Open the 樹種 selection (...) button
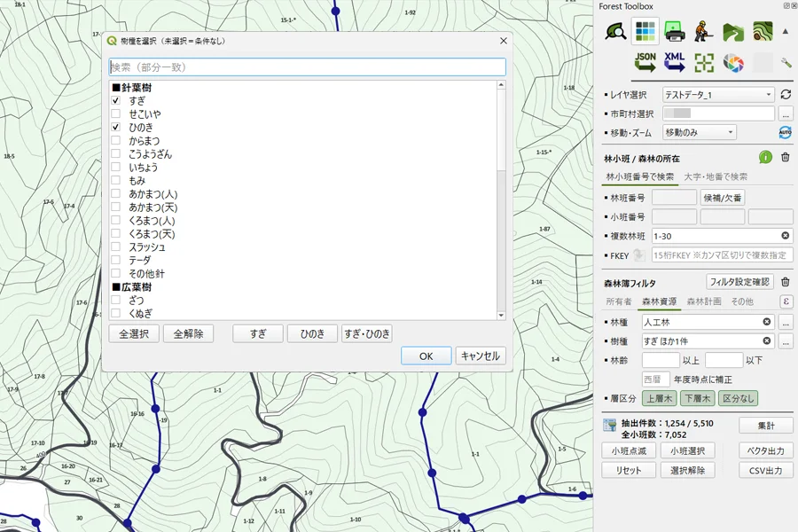This screenshot has height=532, width=798. point(786,341)
